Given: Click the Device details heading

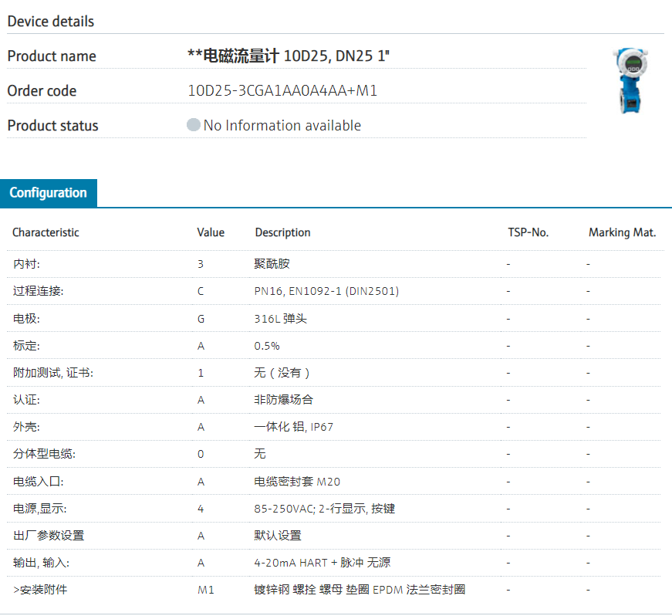Looking at the screenshot, I should tap(51, 22).
